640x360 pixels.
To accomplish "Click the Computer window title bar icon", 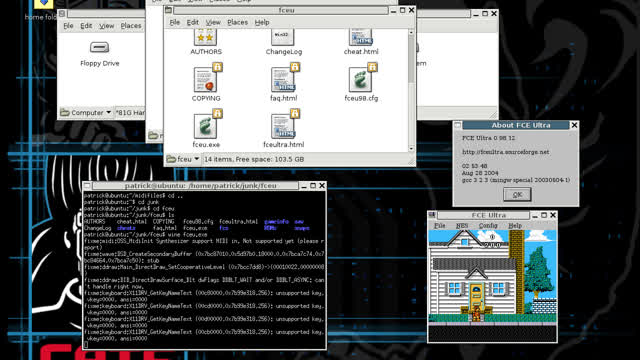I will 62,13.
